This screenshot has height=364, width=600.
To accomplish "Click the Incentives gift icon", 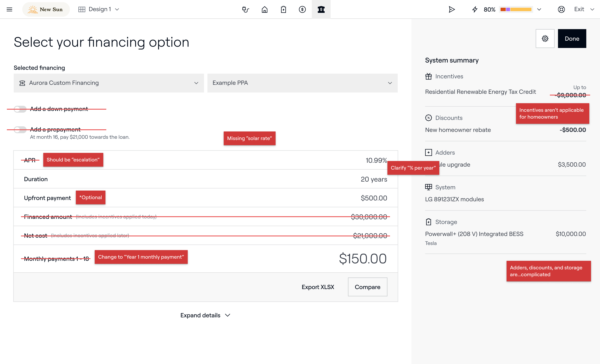I will 428,76.
